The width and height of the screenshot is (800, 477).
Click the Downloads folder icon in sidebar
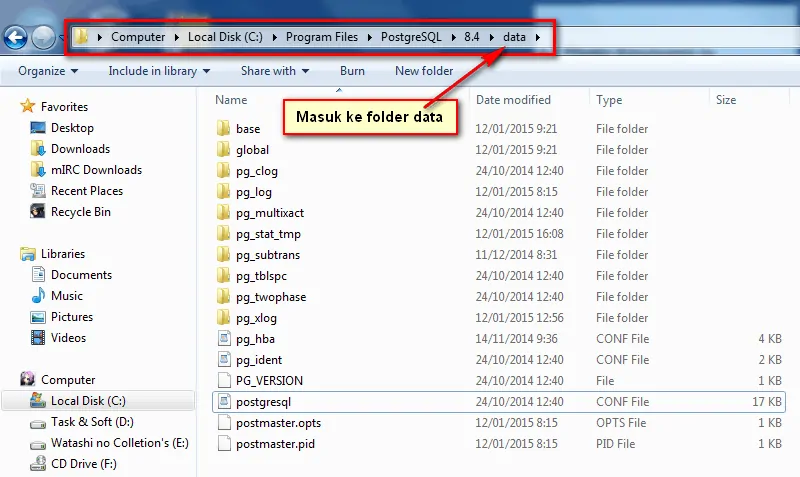point(38,148)
